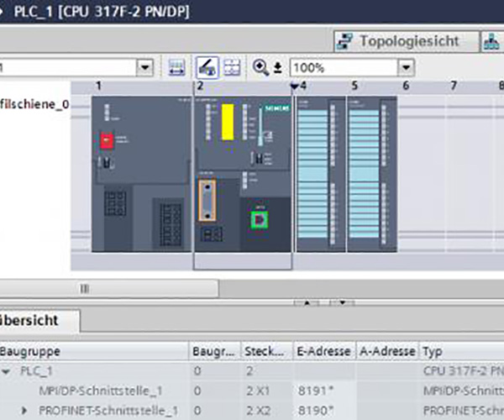504x420 pixels.
Task: Collapse panel with the up splitter arrow
Action: click(x=307, y=302)
